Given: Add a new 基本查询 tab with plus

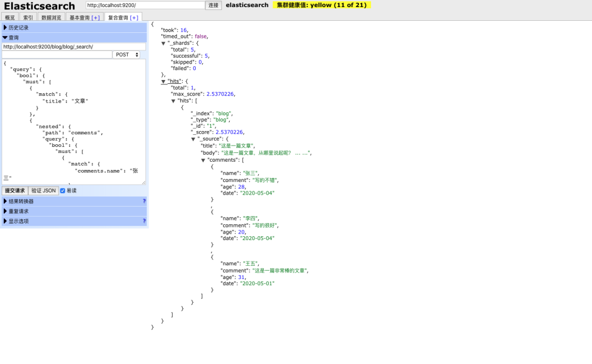Looking at the screenshot, I should tap(95, 18).
